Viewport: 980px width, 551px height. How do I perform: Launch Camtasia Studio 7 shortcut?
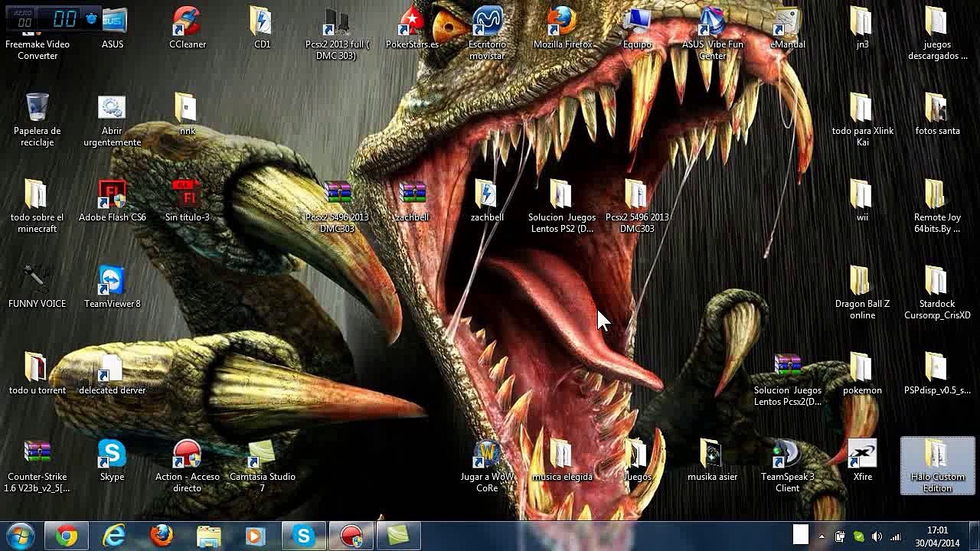tap(262, 466)
